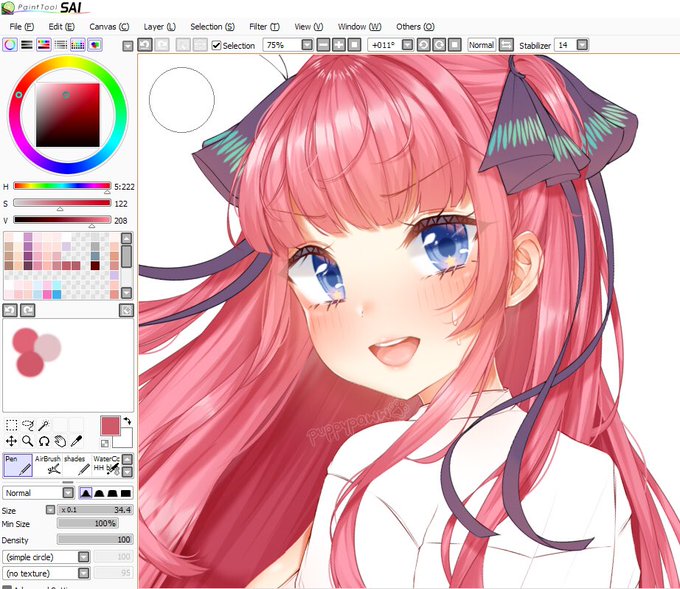Click the white background color swatch
680x589 pixels.
click(125, 440)
